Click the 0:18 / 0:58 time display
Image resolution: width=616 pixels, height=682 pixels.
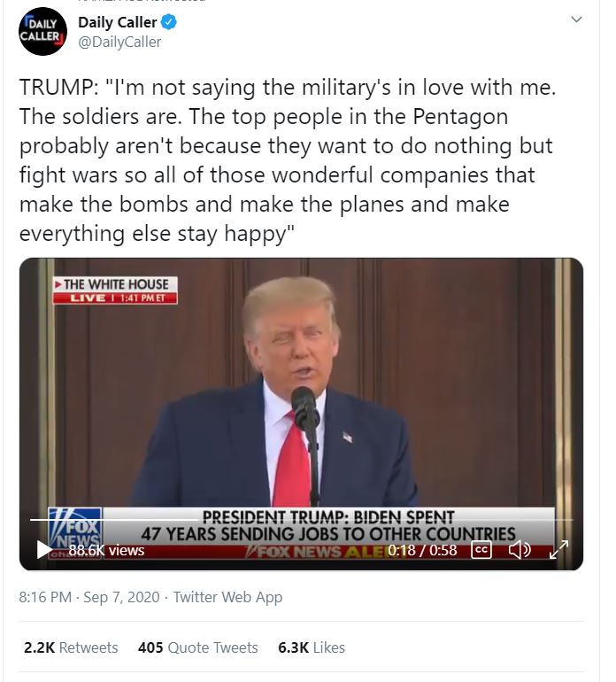click(x=422, y=550)
